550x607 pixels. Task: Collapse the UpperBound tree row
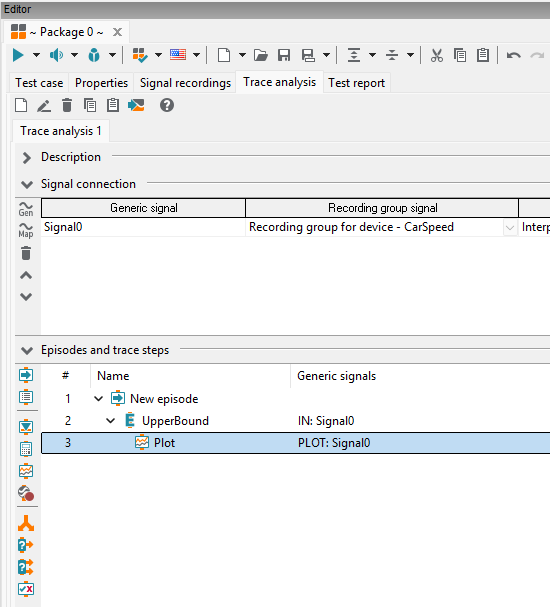tap(111, 420)
